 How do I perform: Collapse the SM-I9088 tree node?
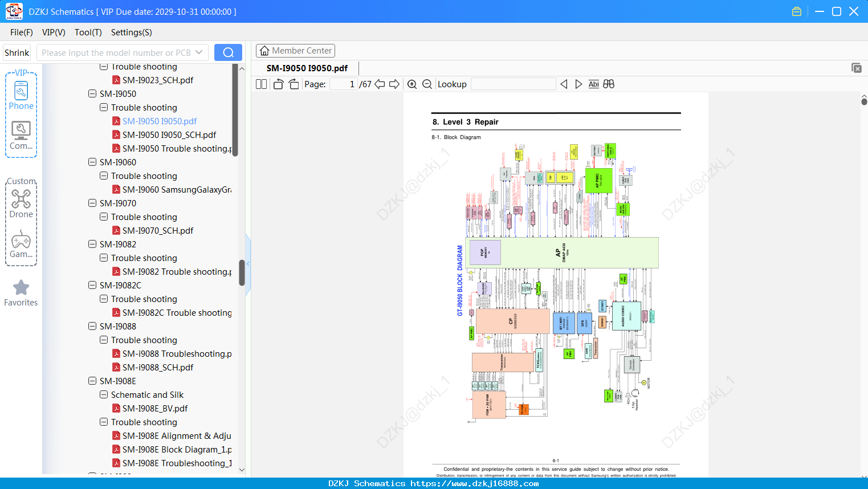pyautogui.click(x=92, y=326)
